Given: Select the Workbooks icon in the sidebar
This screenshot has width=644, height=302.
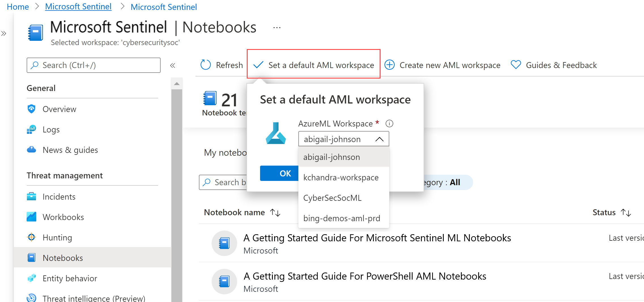Looking at the screenshot, I should tap(31, 217).
